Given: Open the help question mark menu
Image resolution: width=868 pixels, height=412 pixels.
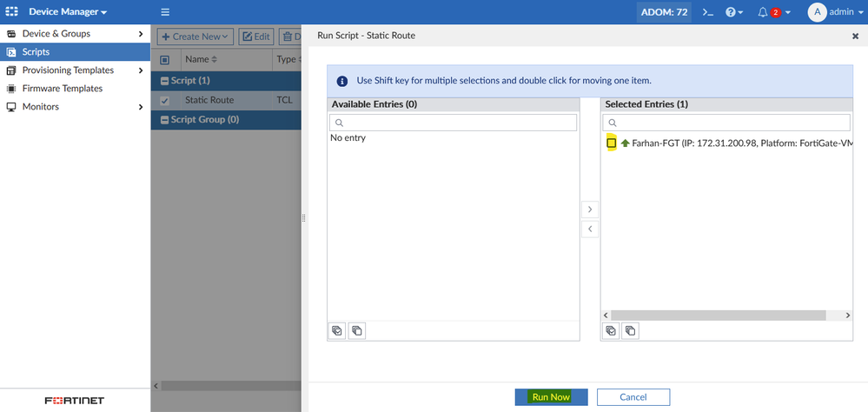Looking at the screenshot, I should tap(733, 12).
